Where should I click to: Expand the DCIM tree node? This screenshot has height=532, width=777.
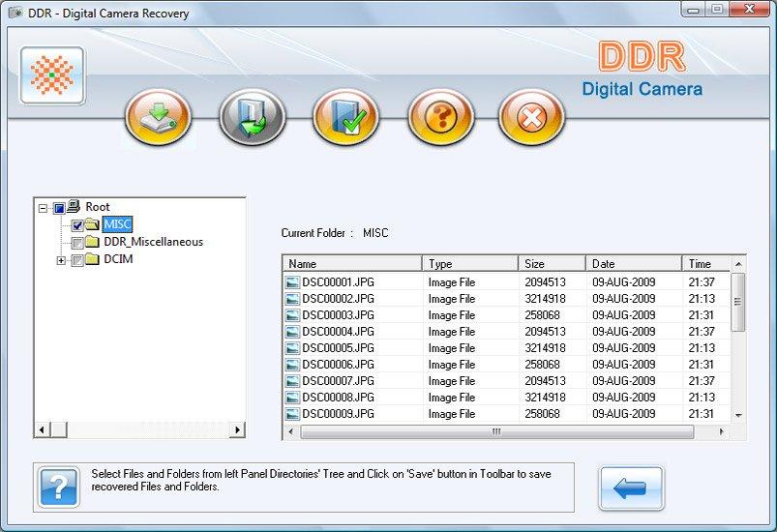coord(61,260)
